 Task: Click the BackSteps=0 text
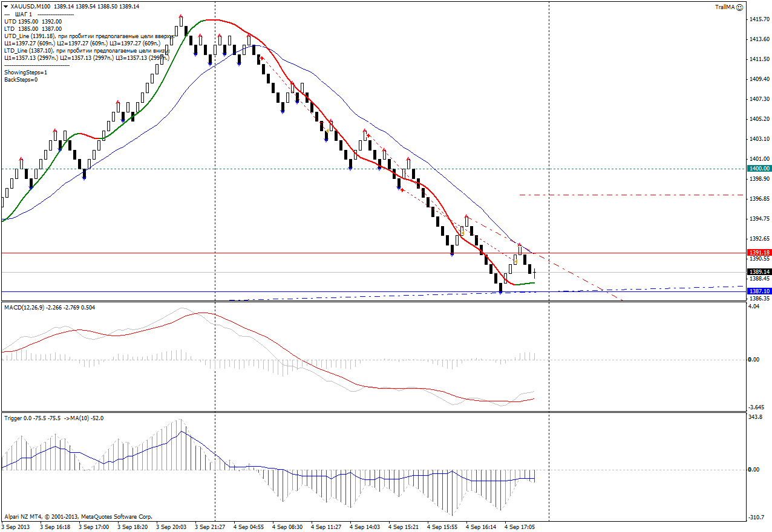(x=21, y=79)
